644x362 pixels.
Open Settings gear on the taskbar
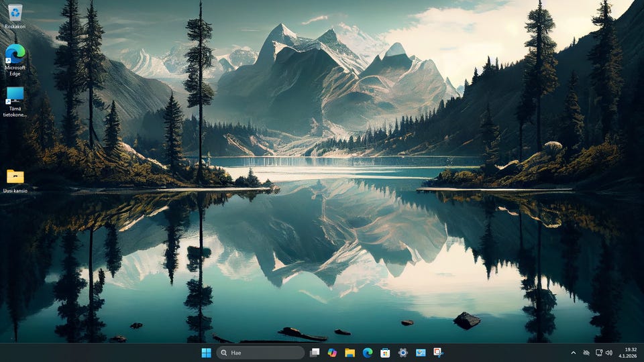[403, 353]
